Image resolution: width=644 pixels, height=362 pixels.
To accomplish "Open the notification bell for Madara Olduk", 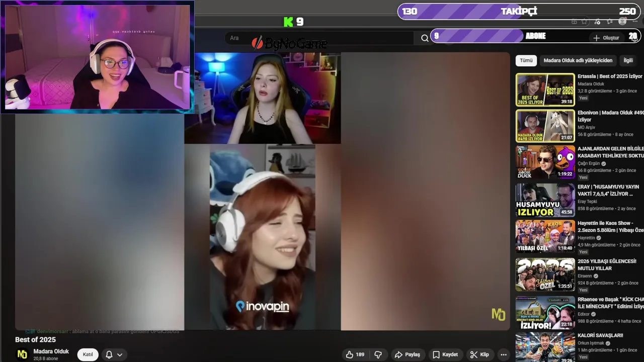I will click(109, 354).
